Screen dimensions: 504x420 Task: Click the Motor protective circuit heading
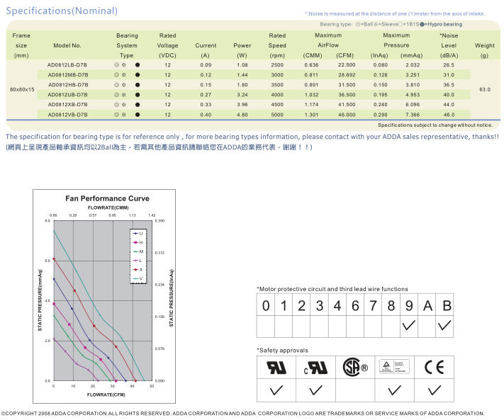(x=332, y=289)
